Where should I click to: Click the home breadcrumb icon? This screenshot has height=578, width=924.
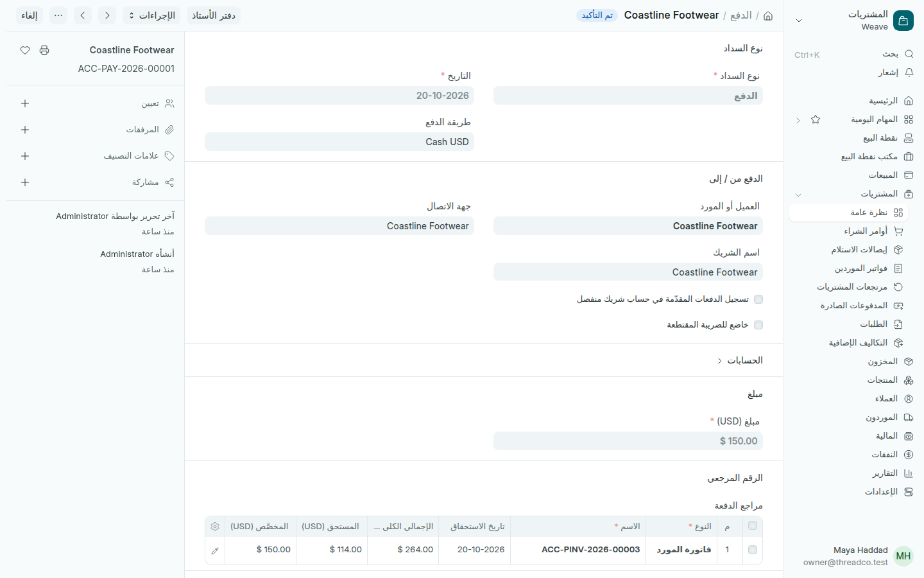(x=768, y=15)
